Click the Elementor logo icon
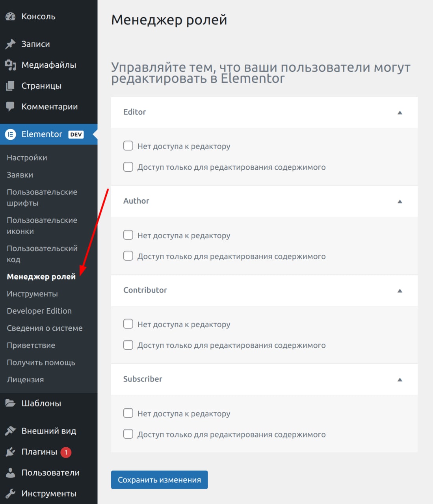 pos(11,134)
